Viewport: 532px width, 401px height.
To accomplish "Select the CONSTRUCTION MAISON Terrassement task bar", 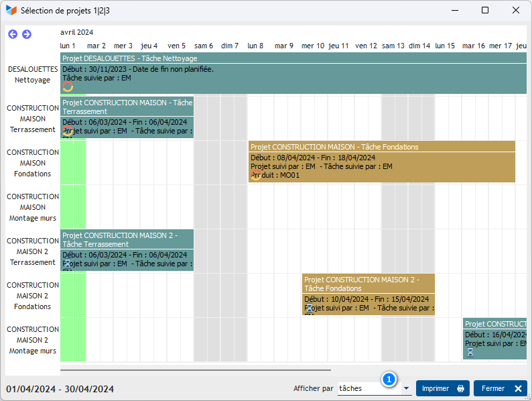I will point(127,118).
